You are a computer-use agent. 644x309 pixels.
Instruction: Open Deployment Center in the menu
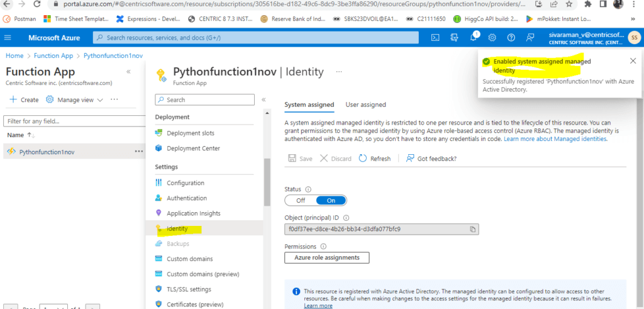[193, 149]
